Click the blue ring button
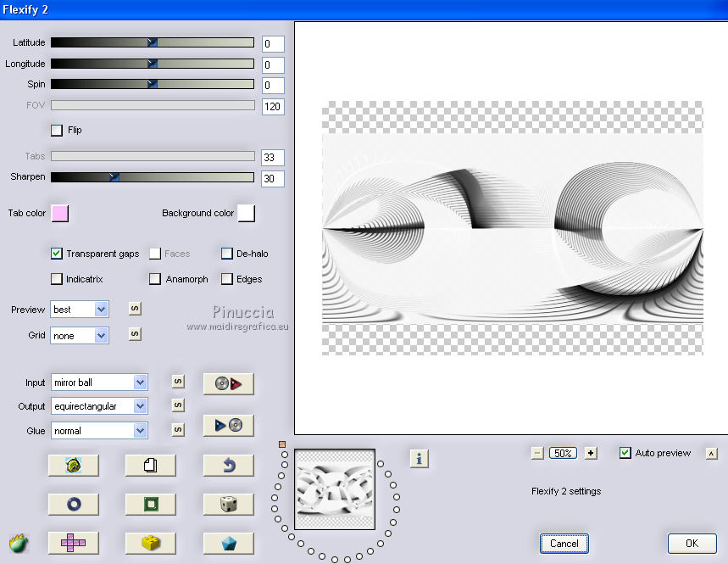This screenshot has height=564, width=728. (x=74, y=504)
